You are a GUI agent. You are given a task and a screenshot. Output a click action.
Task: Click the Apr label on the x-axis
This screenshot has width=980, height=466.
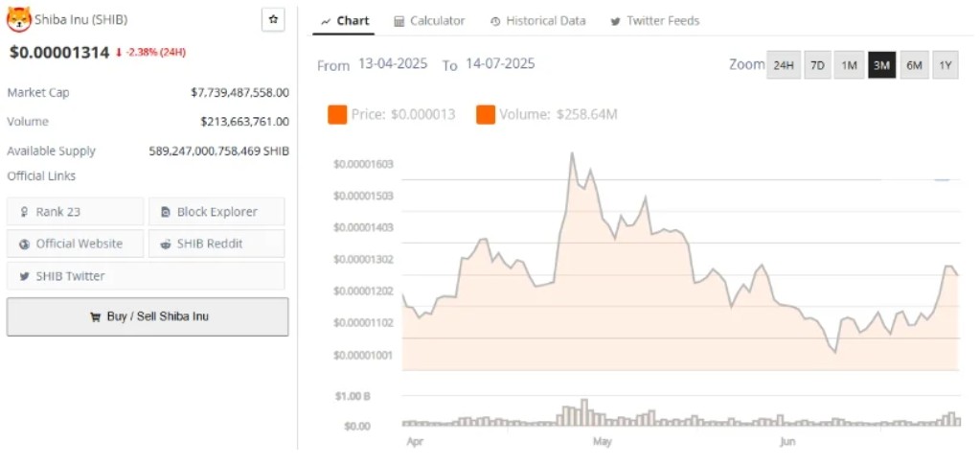pyautogui.click(x=415, y=442)
